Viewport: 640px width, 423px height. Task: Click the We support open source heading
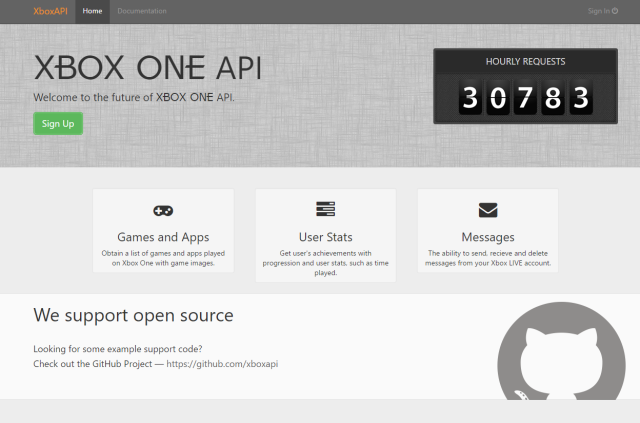[133, 315]
